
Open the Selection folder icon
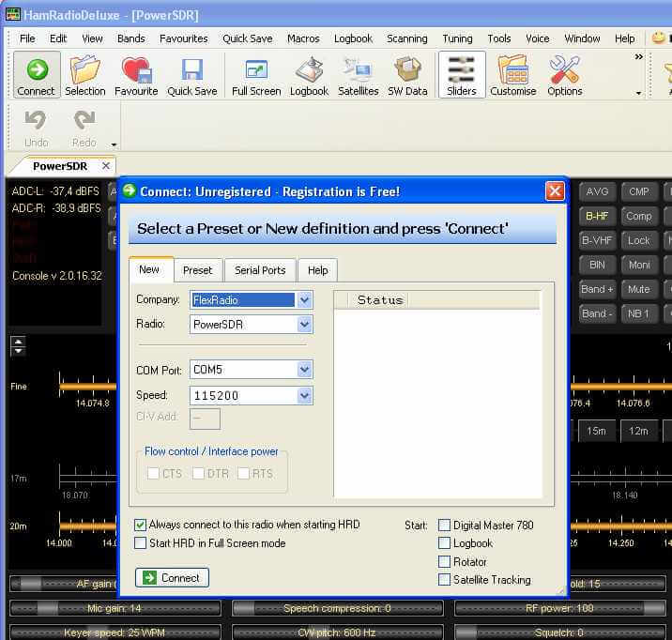tap(84, 75)
